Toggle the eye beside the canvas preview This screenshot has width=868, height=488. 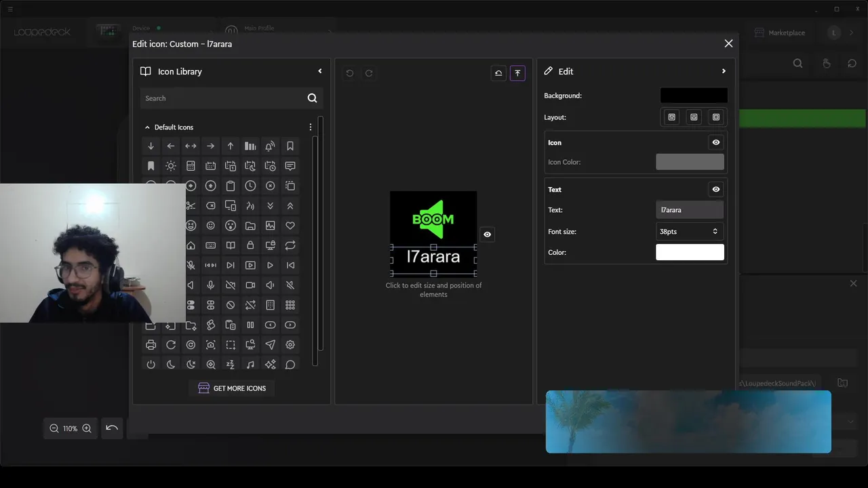click(488, 235)
